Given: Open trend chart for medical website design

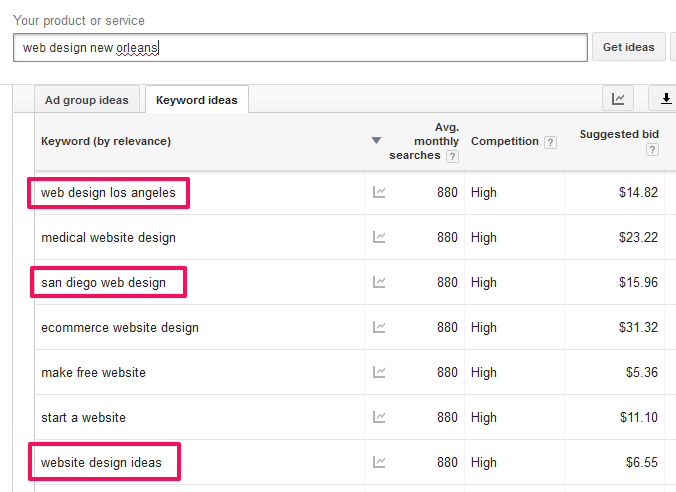Looking at the screenshot, I should pos(379,237).
